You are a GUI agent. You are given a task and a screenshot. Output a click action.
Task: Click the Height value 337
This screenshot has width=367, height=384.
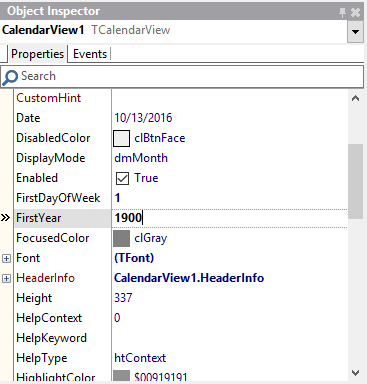point(123,298)
